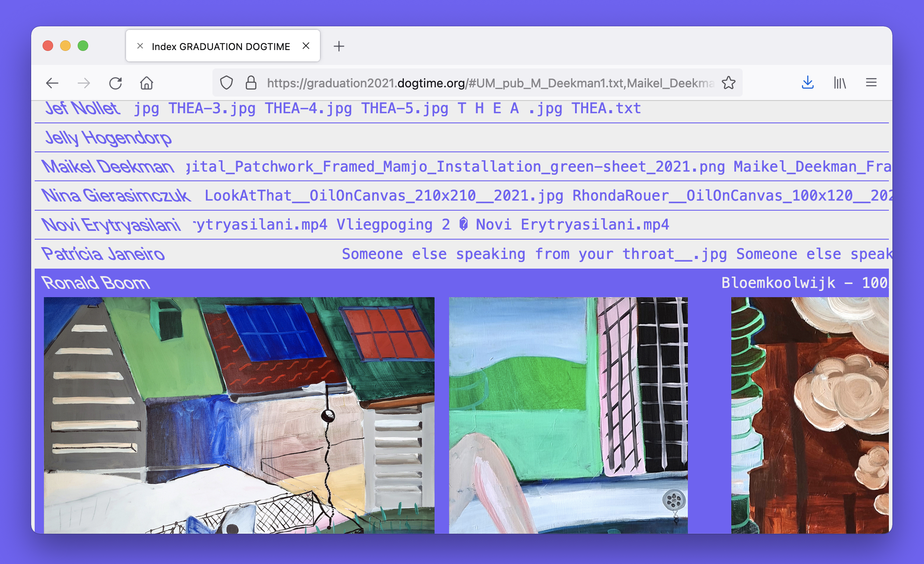Expand the Nina Gierasimczuk row

coord(116,196)
